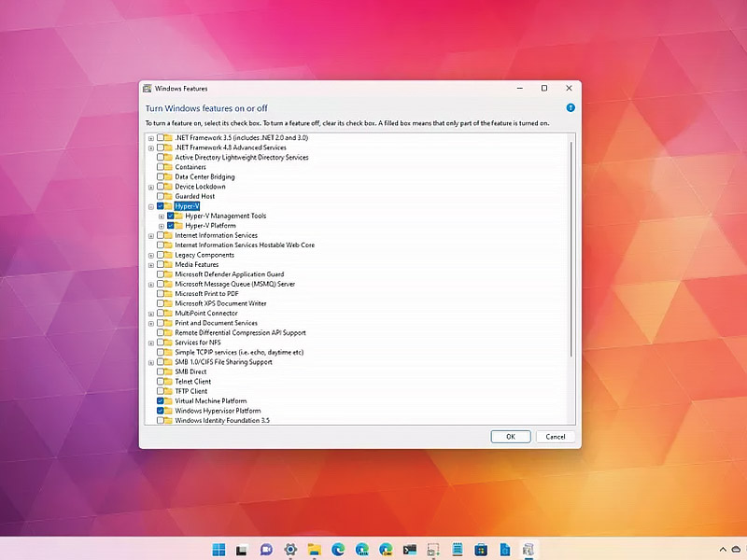Screen dimensions: 747x560
Task: Check the TFTP Client checkbox
Action: [161, 391]
